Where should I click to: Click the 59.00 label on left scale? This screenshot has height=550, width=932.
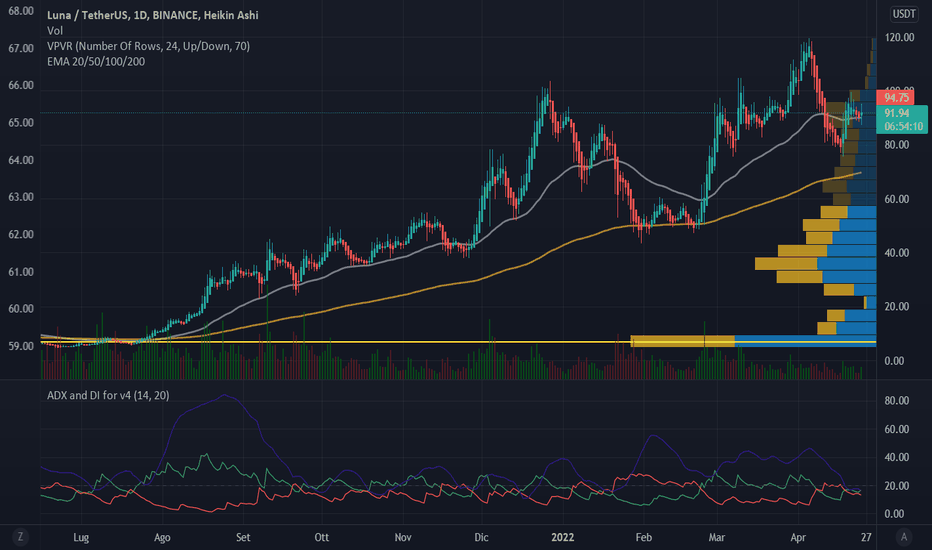coord(21,345)
